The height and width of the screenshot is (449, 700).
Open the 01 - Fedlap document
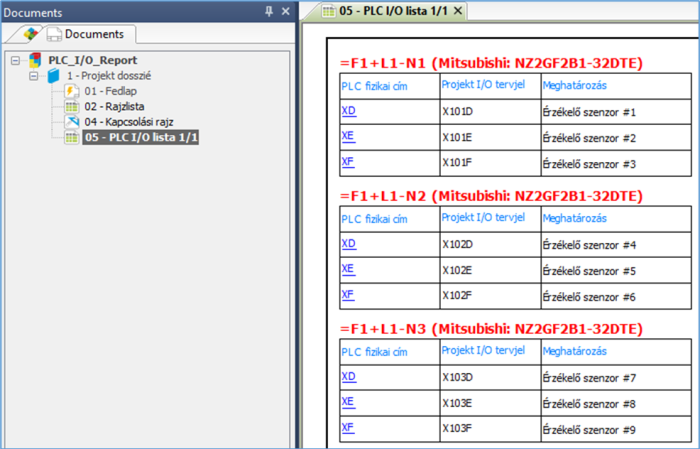[x=111, y=91]
